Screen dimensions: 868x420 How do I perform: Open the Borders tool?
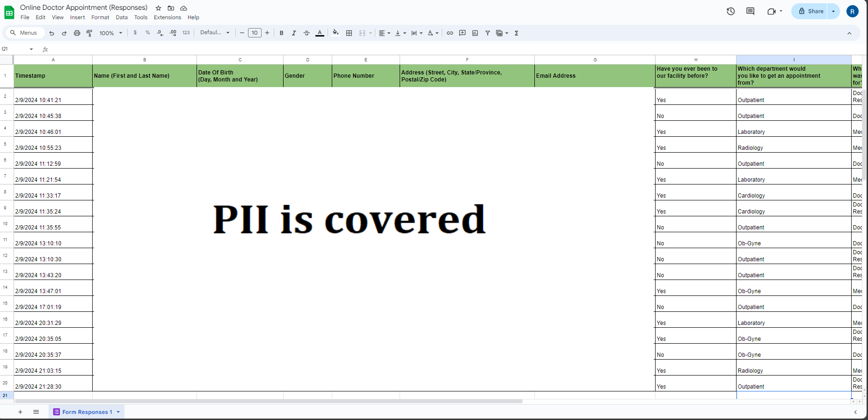pyautogui.click(x=349, y=33)
